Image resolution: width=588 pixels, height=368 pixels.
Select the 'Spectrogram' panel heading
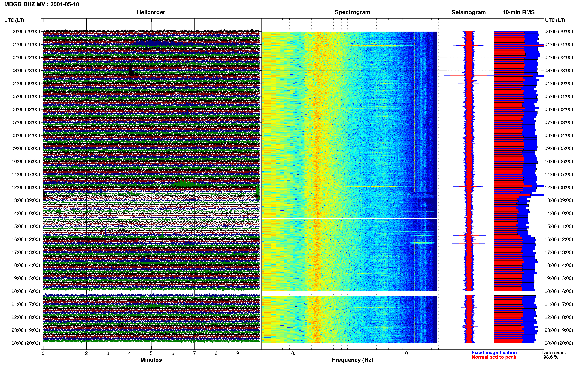click(352, 12)
